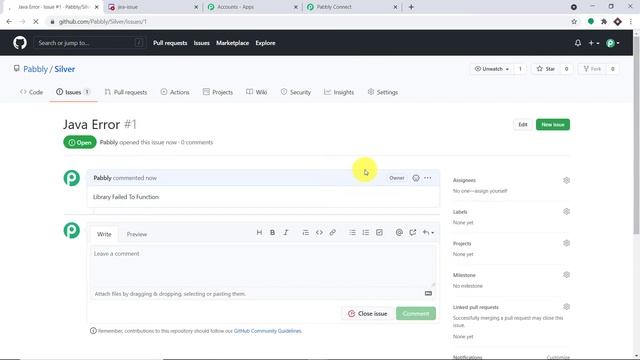Open the Pabbly owner link in breadcrumb

pos(36,69)
